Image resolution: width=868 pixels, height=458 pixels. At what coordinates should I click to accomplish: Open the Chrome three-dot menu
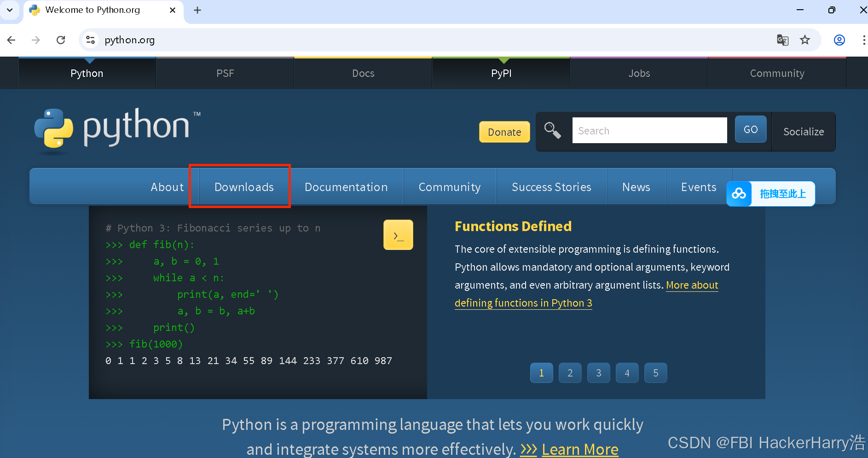(863, 40)
